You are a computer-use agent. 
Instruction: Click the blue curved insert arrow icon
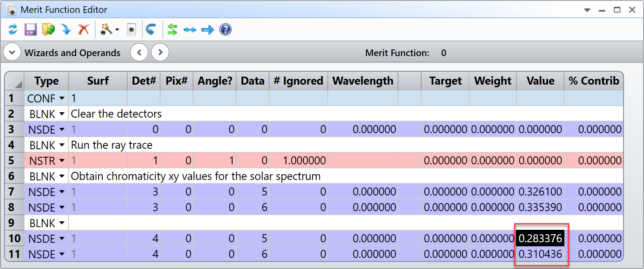(x=66, y=30)
